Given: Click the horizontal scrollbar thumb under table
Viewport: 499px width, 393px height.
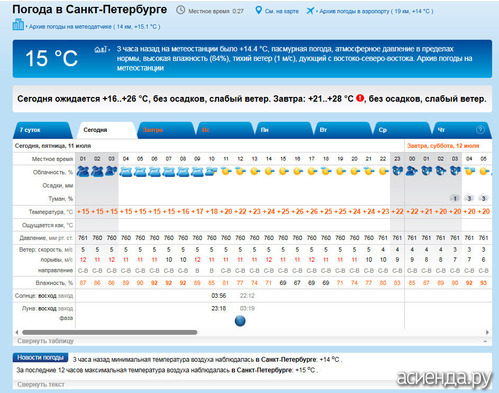Looking at the screenshot, I should coord(110,332).
